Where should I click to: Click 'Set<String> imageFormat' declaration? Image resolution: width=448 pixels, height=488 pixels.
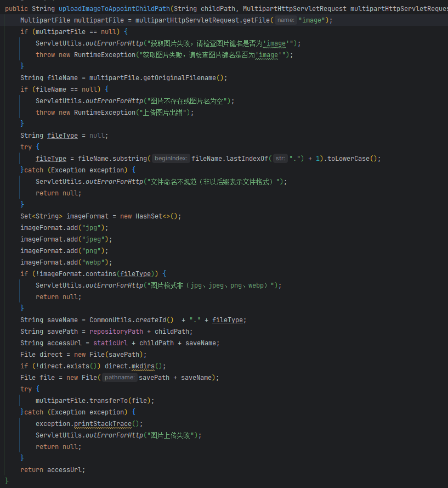click(x=64, y=216)
